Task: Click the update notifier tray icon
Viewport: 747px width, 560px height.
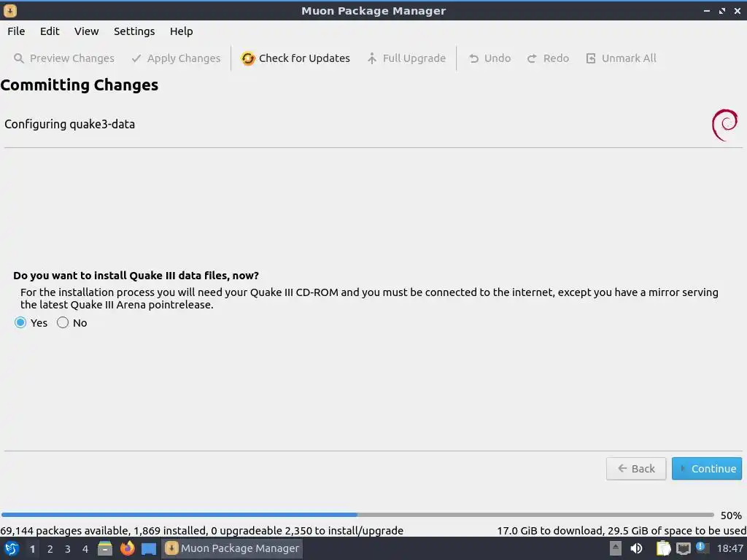Action: (x=701, y=547)
